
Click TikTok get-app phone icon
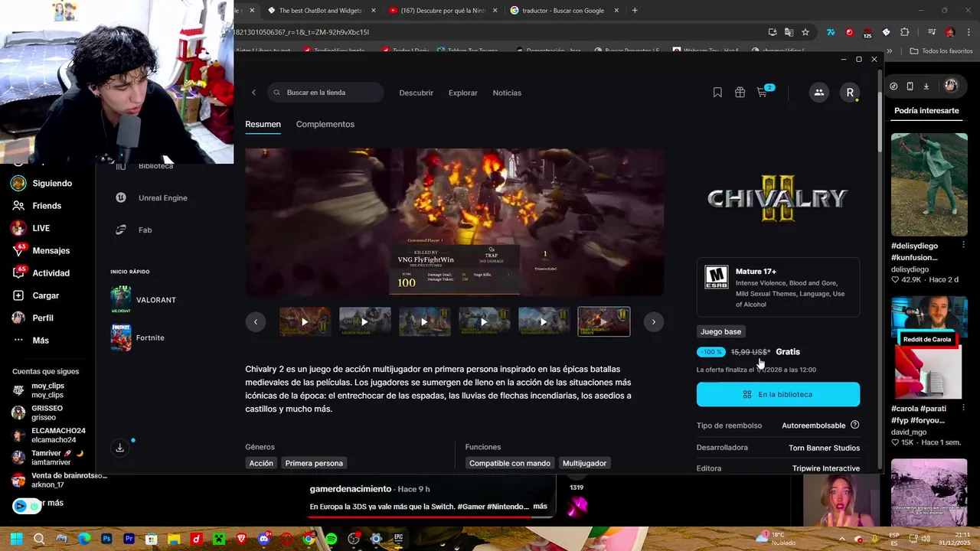point(910,86)
